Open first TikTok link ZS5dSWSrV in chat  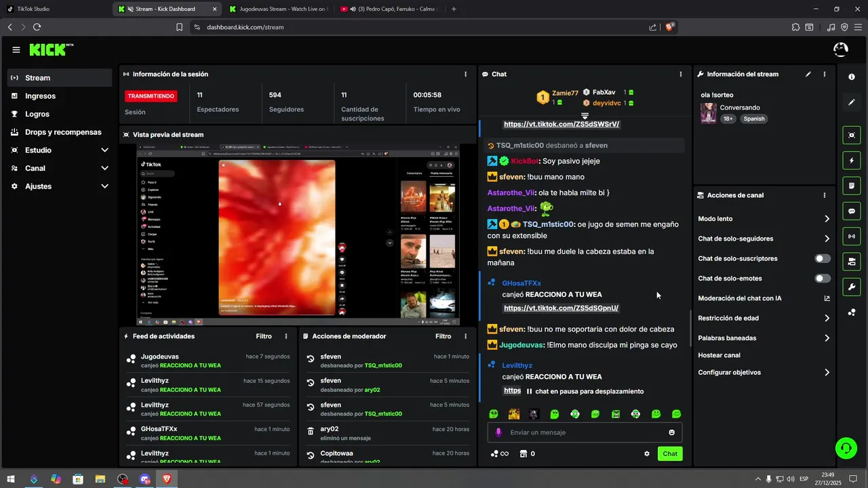click(561, 124)
